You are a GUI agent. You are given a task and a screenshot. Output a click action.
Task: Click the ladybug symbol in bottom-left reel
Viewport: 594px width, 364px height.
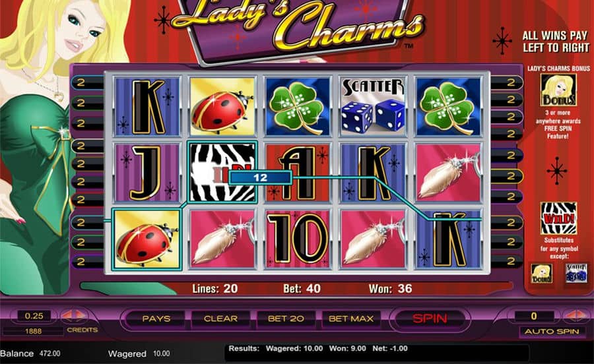[147, 239]
